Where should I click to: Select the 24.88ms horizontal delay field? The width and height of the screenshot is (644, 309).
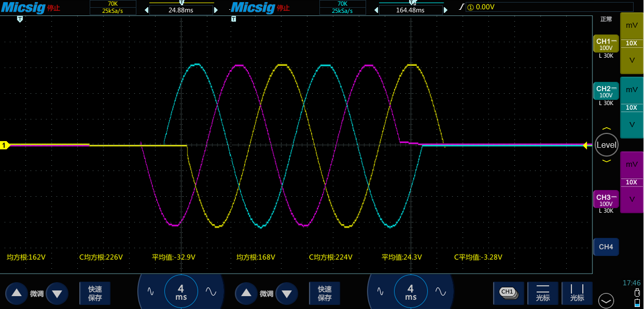click(x=181, y=10)
